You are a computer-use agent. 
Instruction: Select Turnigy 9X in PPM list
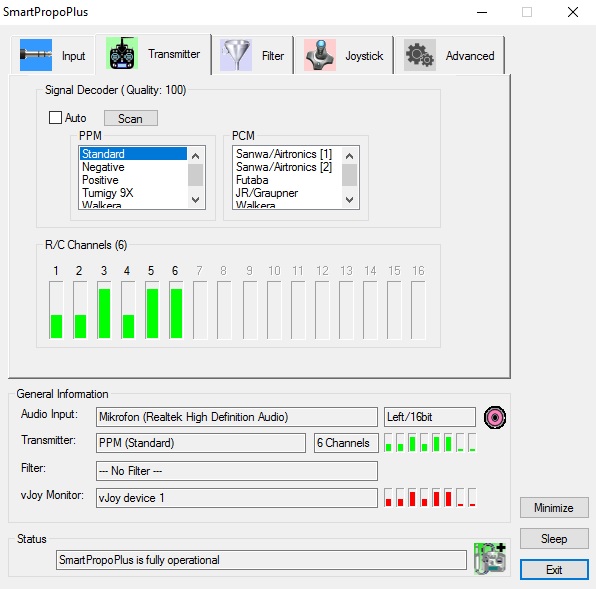(133, 193)
